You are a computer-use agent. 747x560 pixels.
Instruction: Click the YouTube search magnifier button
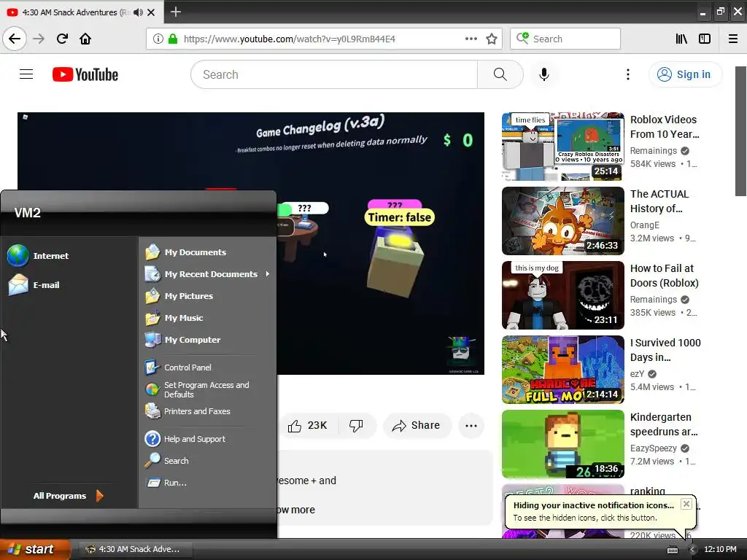pos(500,74)
